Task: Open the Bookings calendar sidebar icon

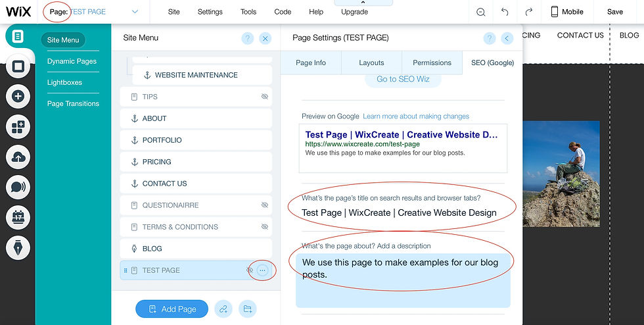Action: coord(18,218)
